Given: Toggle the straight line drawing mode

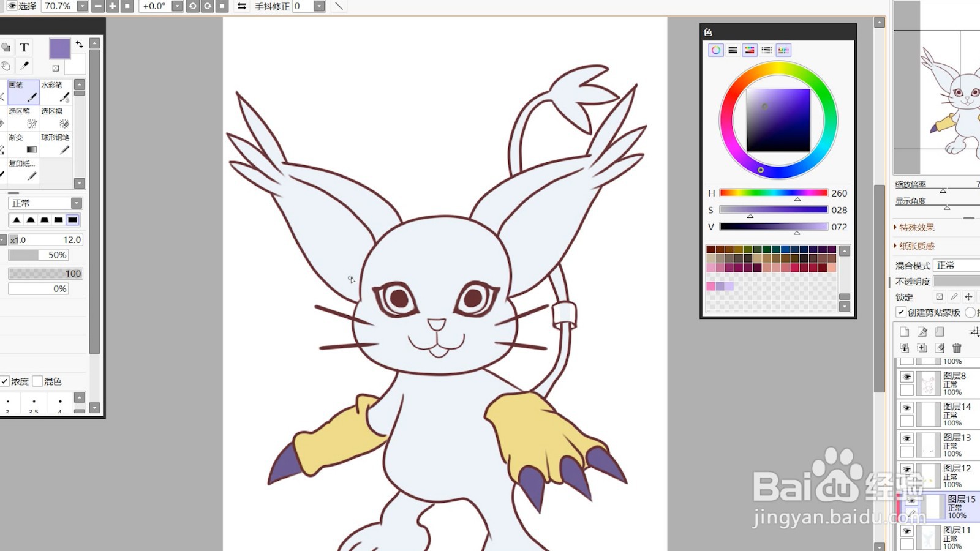Looking at the screenshot, I should point(339,6).
